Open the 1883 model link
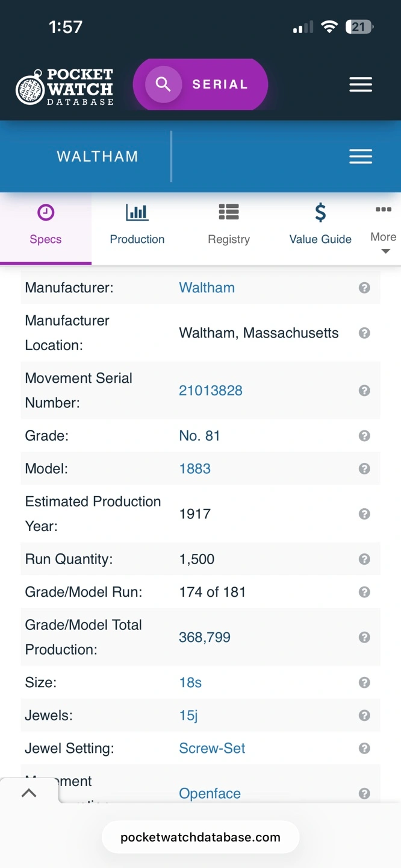The image size is (401, 868). (x=195, y=469)
